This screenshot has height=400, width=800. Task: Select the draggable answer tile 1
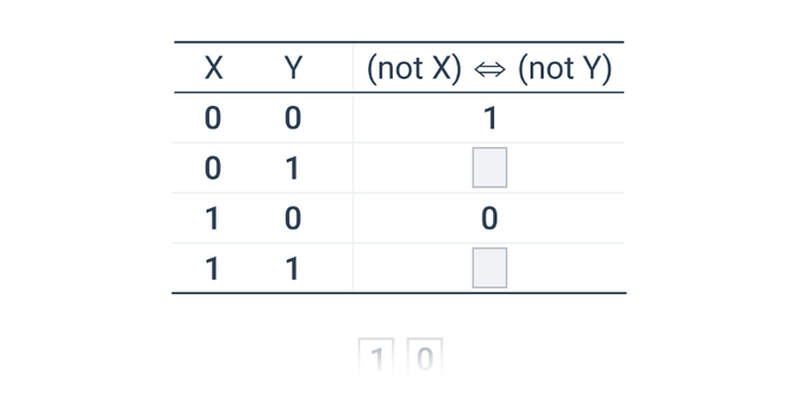tap(376, 359)
